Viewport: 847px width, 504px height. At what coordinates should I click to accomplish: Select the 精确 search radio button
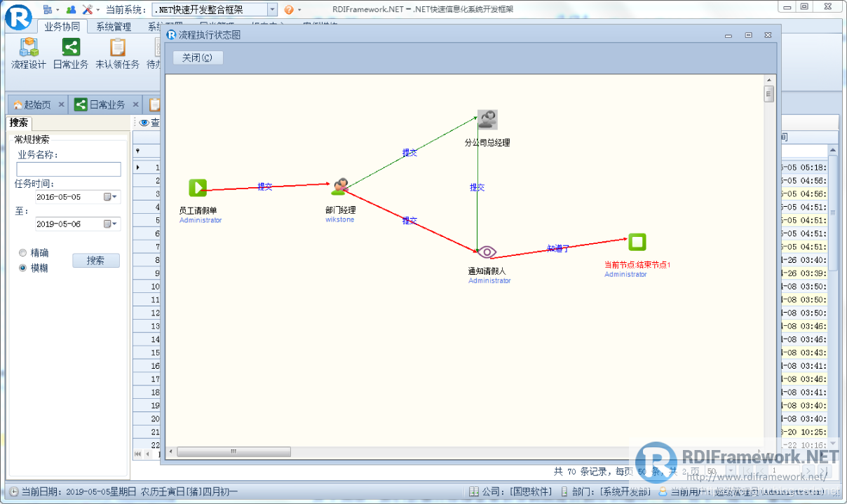[23, 252]
